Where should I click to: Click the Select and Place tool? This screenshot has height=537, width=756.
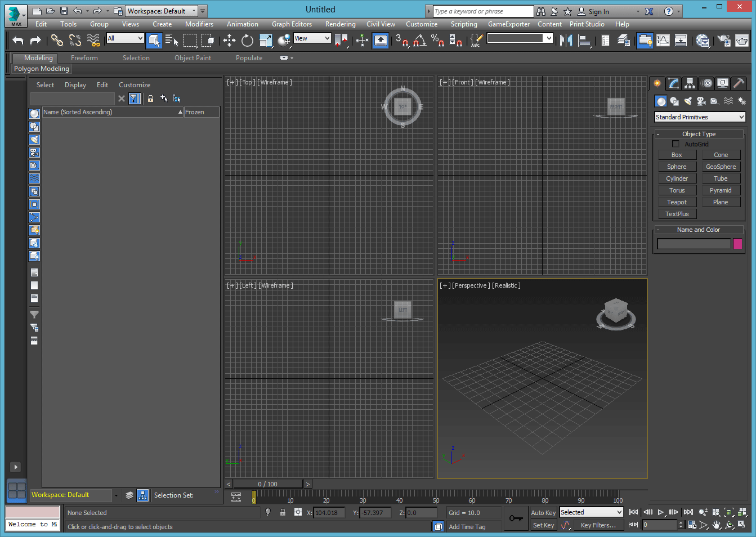pyautogui.click(x=284, y=40)
